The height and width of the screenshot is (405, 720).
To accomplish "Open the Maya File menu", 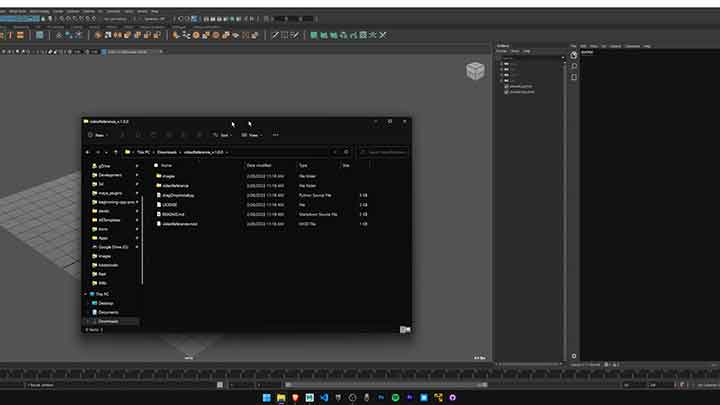I will coord(5,11).
